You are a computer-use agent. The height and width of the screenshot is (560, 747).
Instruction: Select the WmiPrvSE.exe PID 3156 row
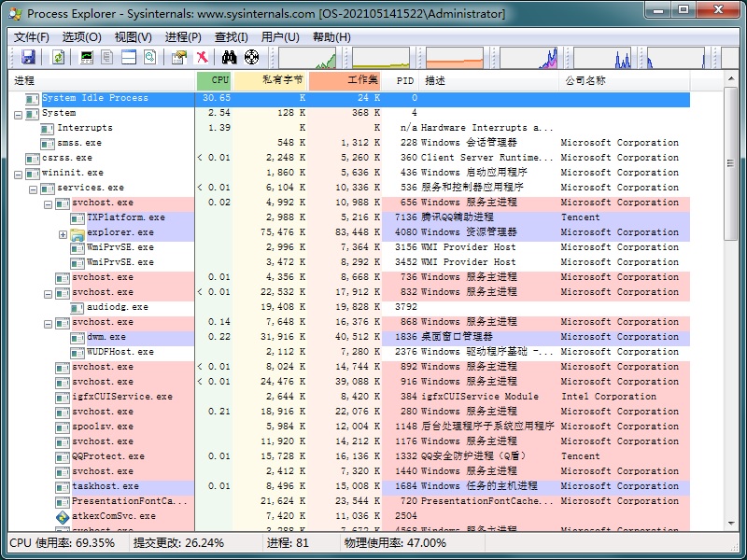coord(349,247)
